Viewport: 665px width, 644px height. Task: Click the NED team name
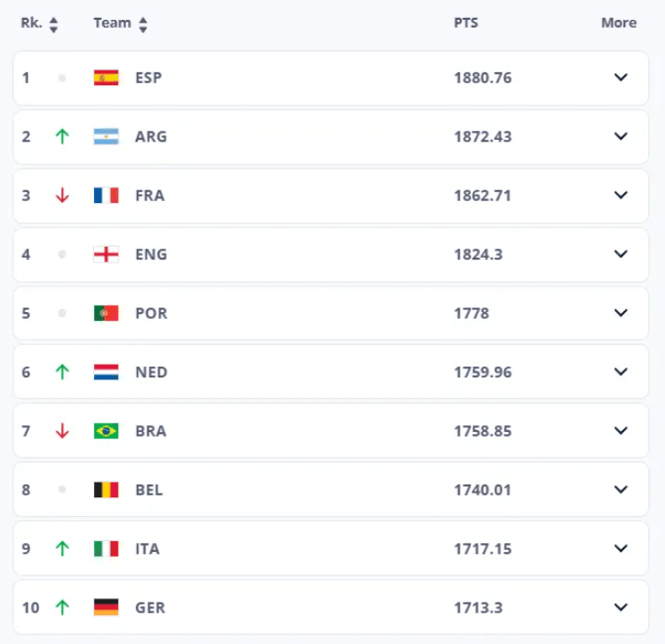[x=151, y=373]
